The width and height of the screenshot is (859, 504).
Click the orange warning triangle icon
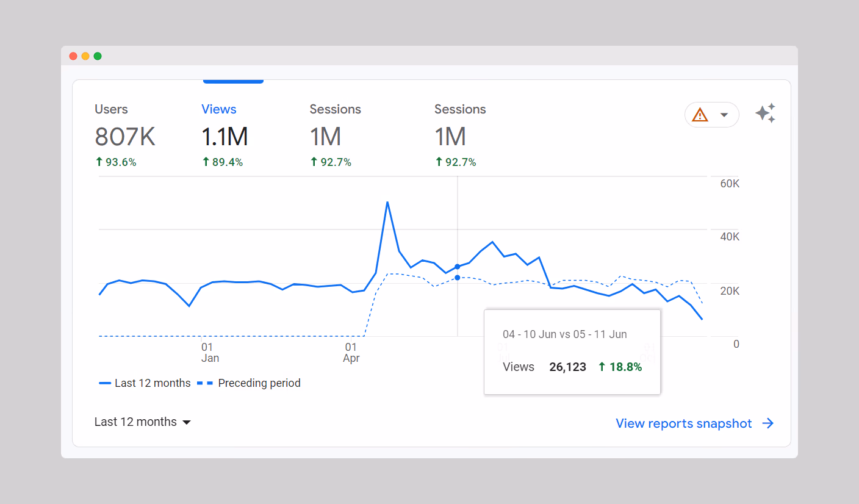700,115
